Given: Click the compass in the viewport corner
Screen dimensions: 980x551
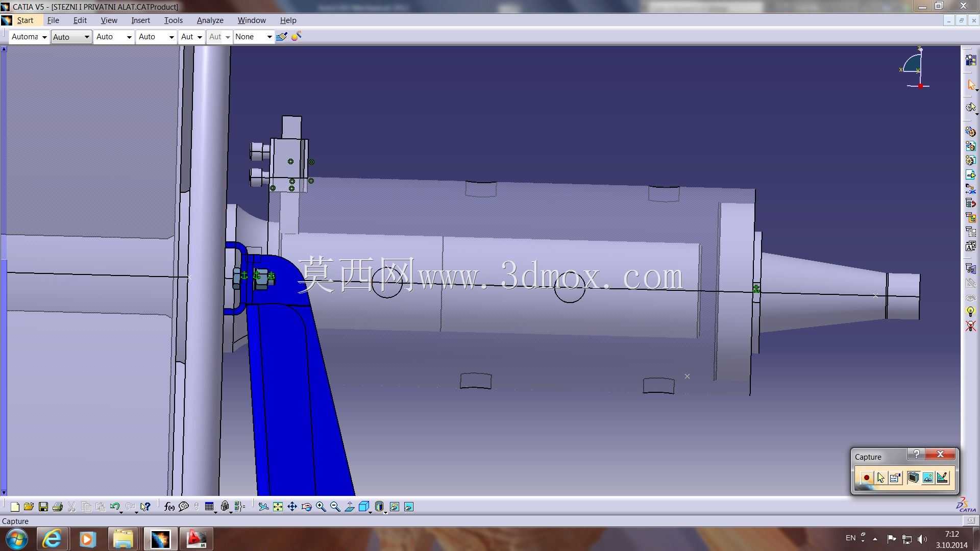Looking at the screenshot, I should click(x=915, y=68).
